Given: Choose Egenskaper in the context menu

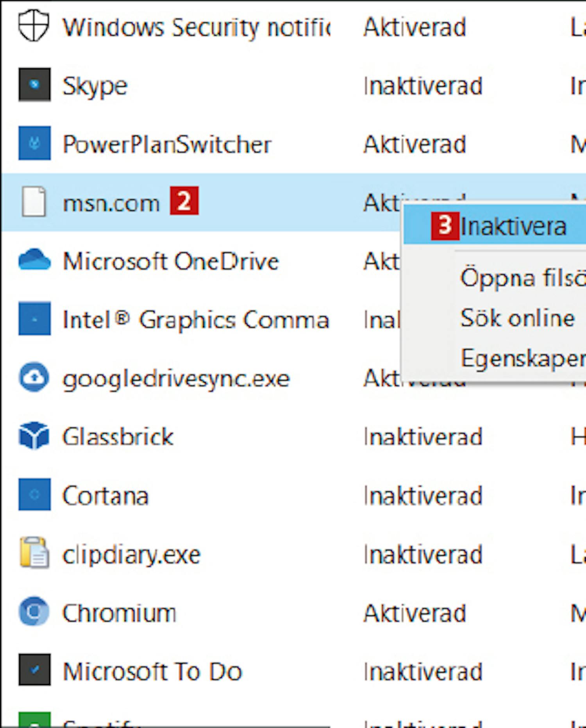Looking at the screenshot, I should pyautogui.click(x=523, y=358).
